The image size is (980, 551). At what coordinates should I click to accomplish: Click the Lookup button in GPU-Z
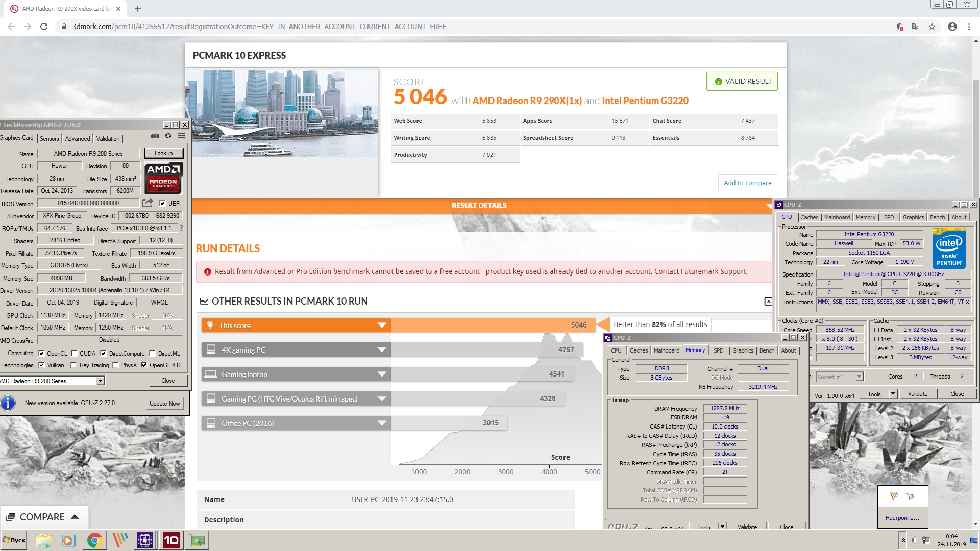pyautogui.click(x=163, y=153)
